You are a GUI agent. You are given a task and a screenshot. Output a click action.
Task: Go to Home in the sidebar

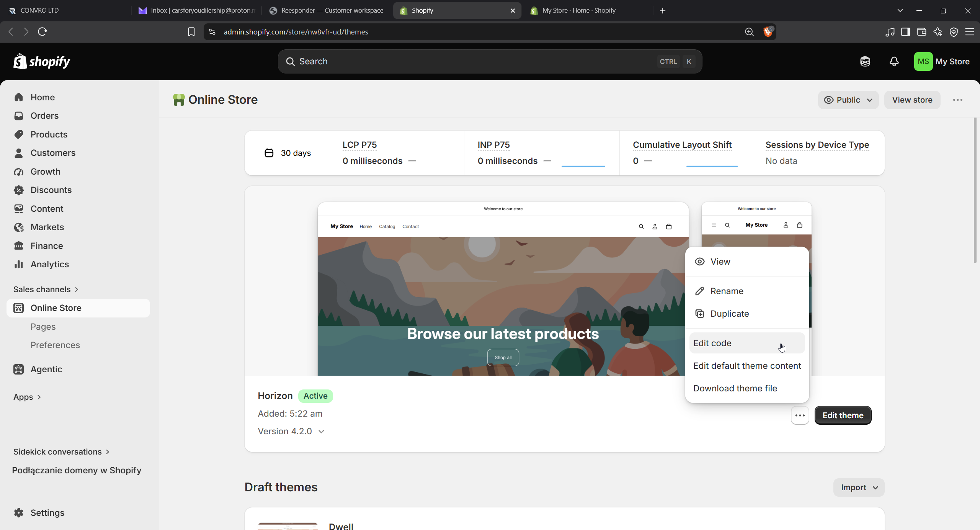coord(78,97)
